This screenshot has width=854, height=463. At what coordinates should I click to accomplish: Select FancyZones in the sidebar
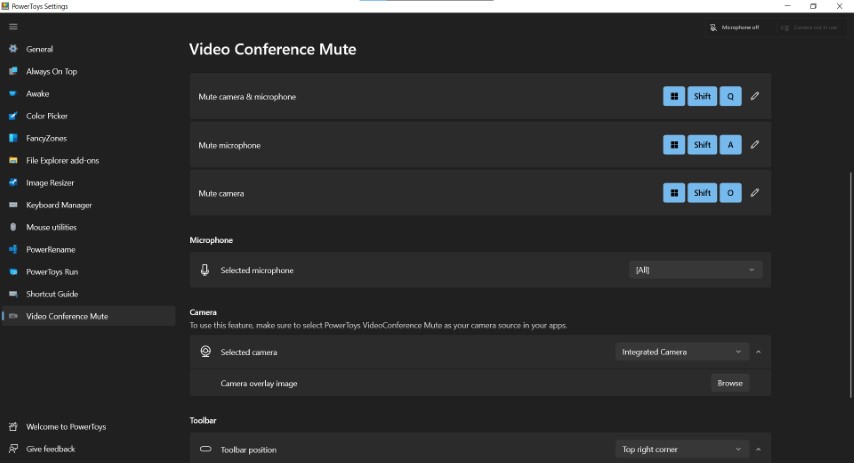pyautogui.click(x=46, y=138)
